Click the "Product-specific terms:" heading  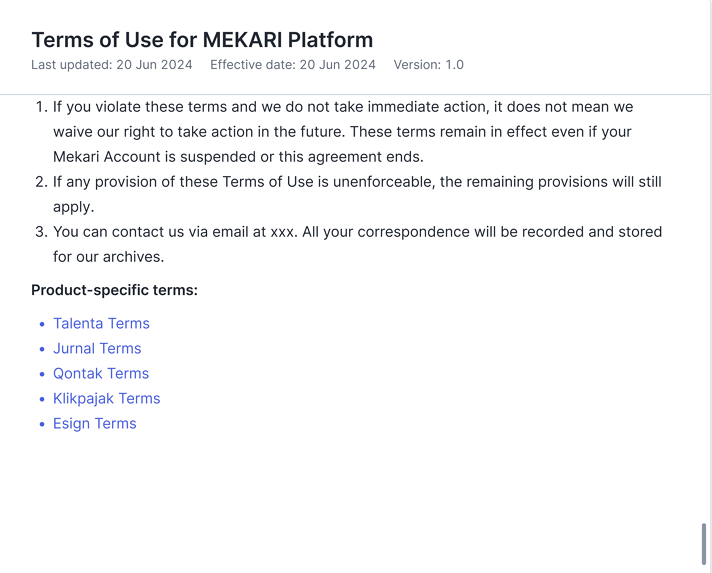coord(114,290)
